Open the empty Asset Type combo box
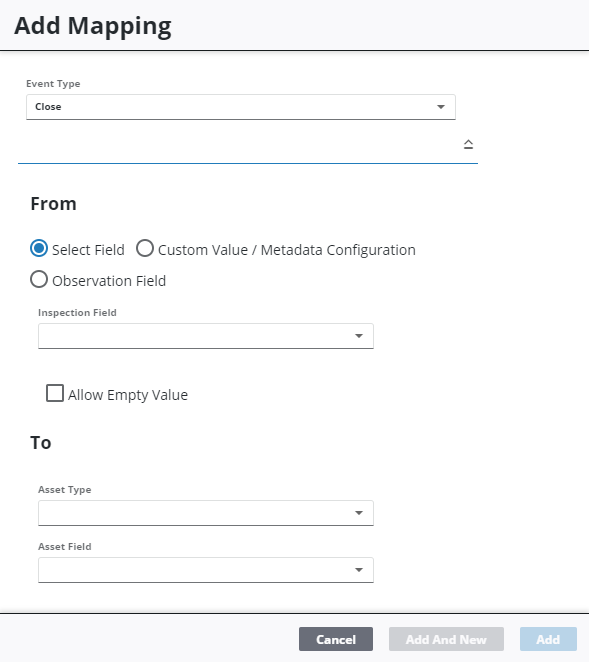Screen dimensions: 589x662 [206, 513]
